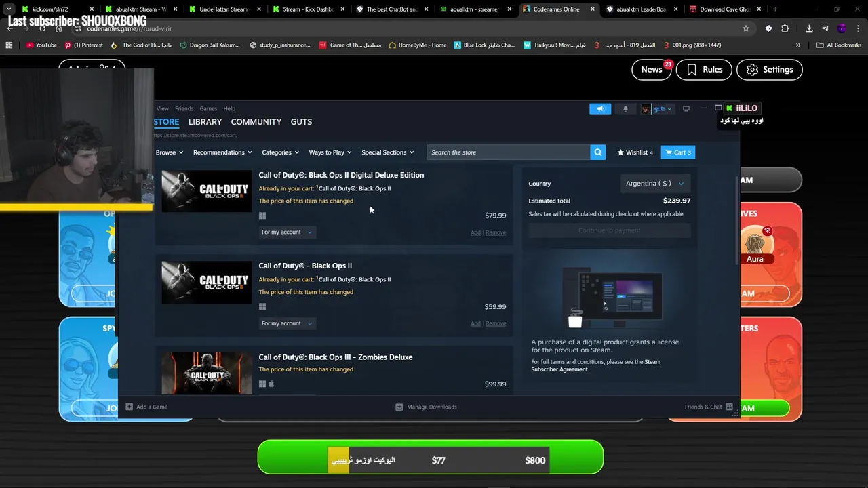868x488 pixels.
Task: Bookmark this page with the star icon
Action: click(x=746, y=28)
